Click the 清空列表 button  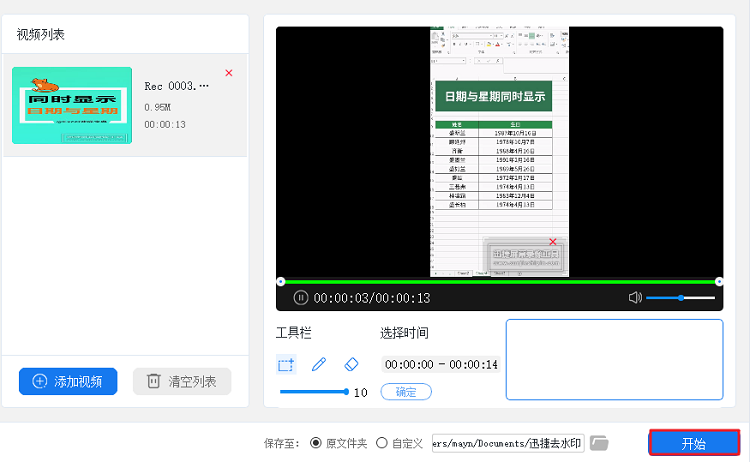(x=182, y=381)
